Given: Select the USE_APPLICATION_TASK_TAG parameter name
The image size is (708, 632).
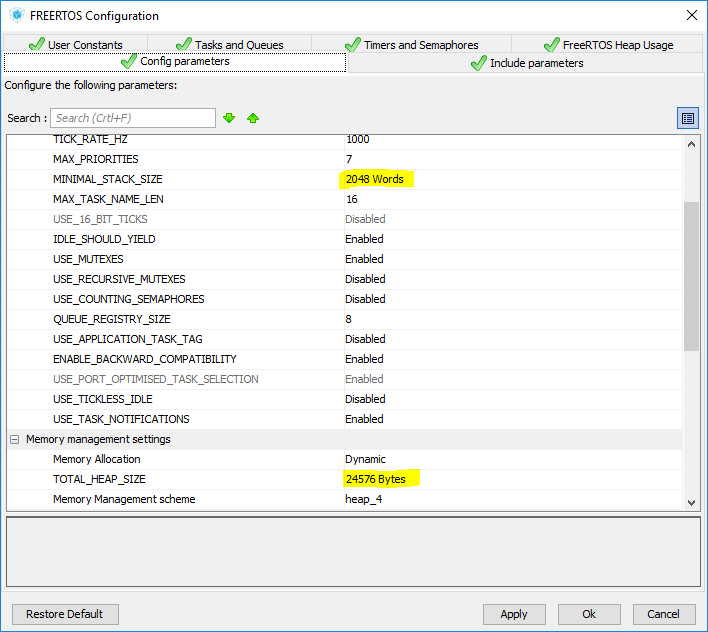Looking at the screenshot, I should [x=128, y=339].
